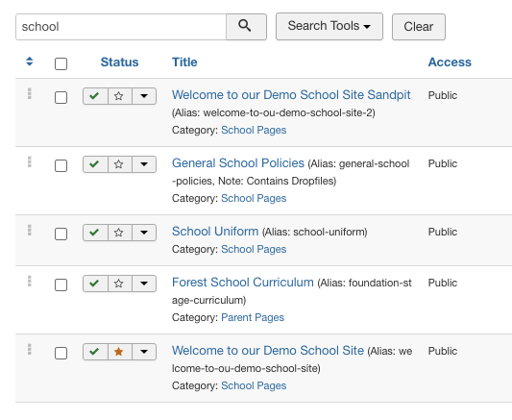
Task: Open General School Policies article
Action: pyautogui.click(x=238, y=163)
